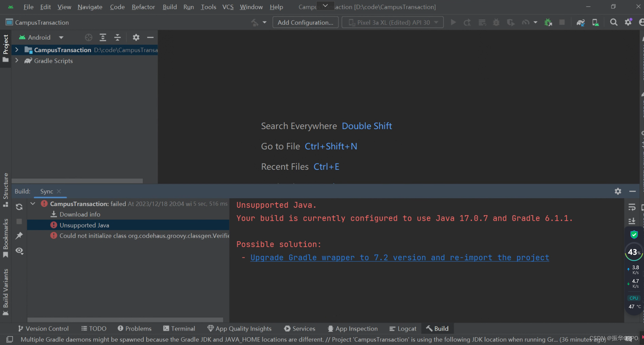Click the Debug app bug icon
The height and width of the screenshot is (345, 644).
coord(496,23)
